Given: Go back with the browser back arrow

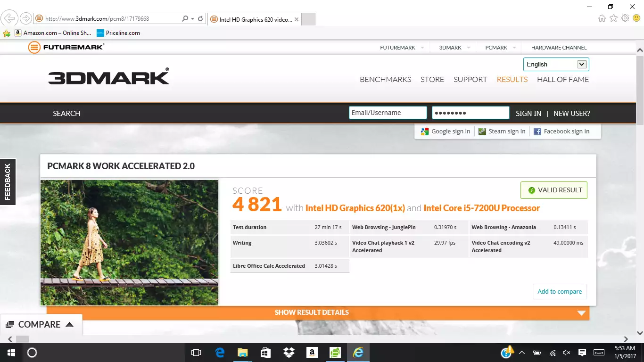Looking at the screenshot, I should pyautogui.click(x=9, y=19).
